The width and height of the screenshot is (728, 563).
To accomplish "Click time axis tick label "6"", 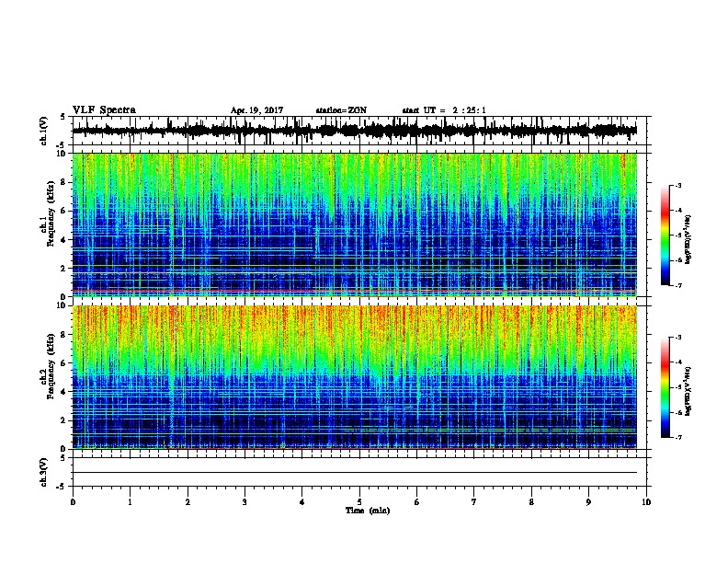I will (417, 502).
